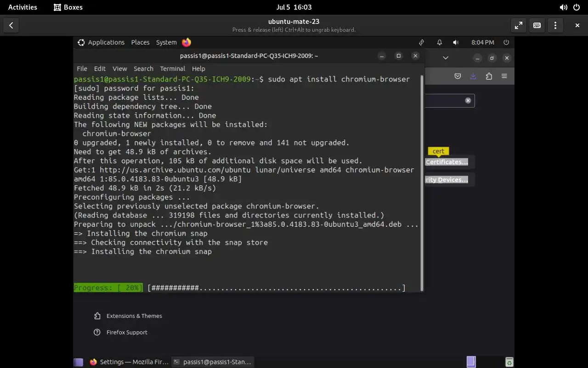This screenshot has width=588, height=368.
Task: Open the Boxes app menu in top bar
Action: coord(68,7)
